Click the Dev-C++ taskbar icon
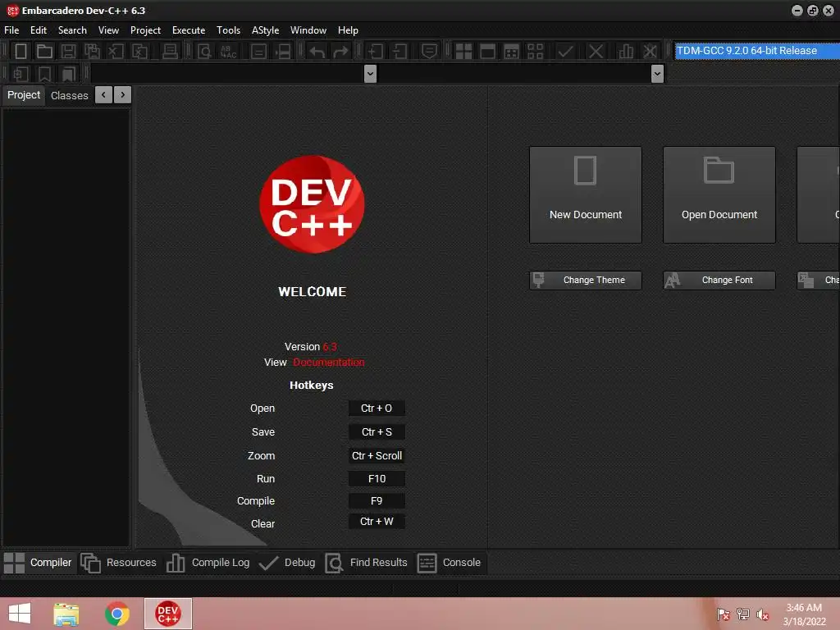The height and width of the screenshot is (630, 840). [167, 614]
